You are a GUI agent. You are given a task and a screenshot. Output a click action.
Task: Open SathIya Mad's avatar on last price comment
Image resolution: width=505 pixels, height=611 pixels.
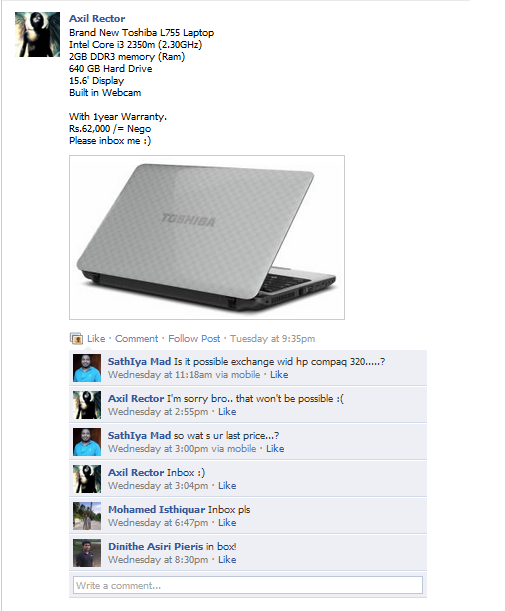[87, 442]
